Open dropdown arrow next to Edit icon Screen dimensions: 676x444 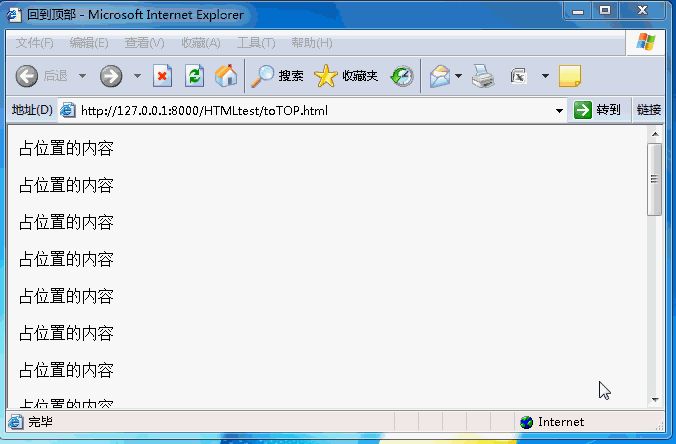tap(545, 76)
